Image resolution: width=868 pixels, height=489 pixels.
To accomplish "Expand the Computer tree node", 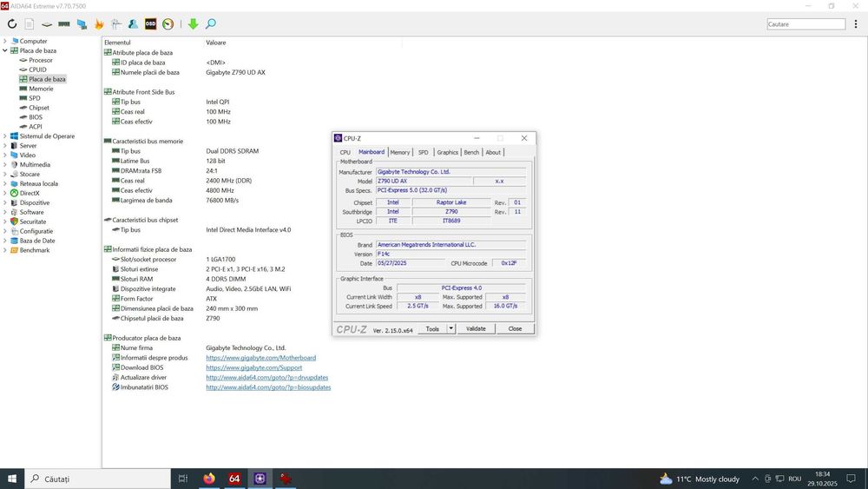I will tap(5, 41).
